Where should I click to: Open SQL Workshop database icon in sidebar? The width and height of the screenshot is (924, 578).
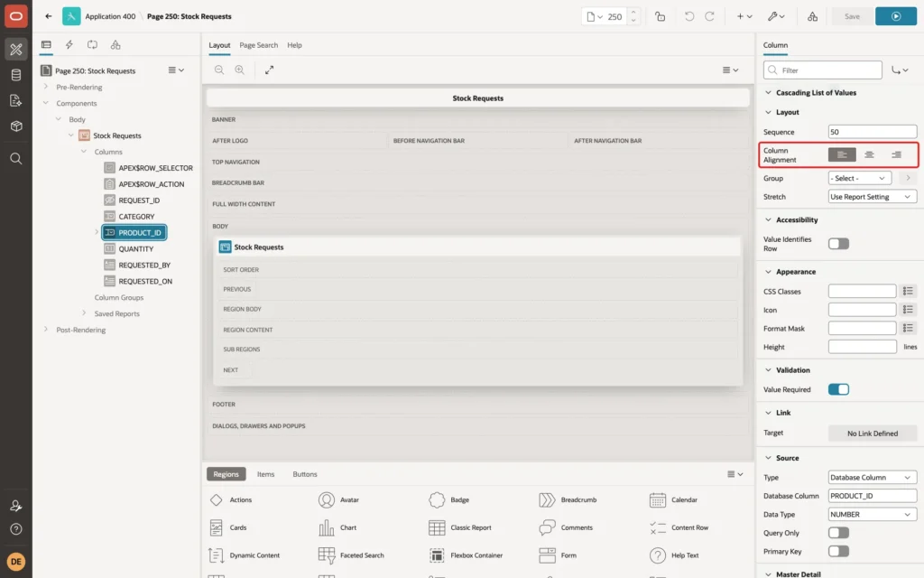click(x=16, y=75)
